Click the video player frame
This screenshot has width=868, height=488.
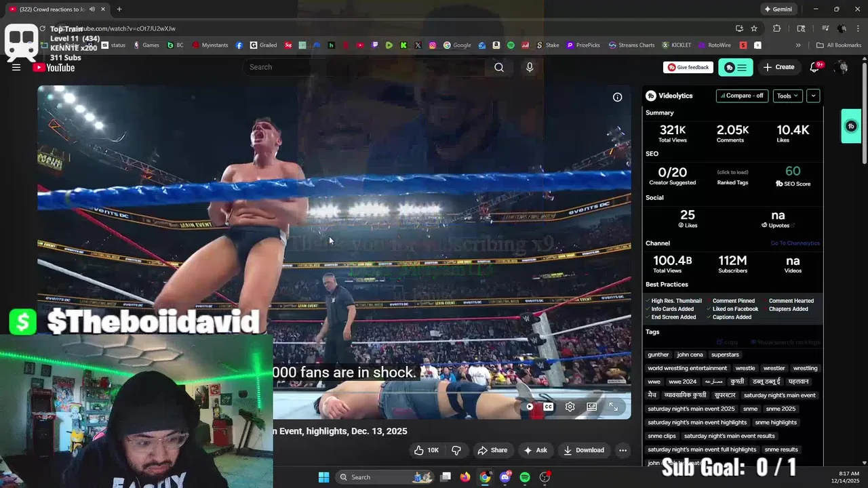coord(334,251)
